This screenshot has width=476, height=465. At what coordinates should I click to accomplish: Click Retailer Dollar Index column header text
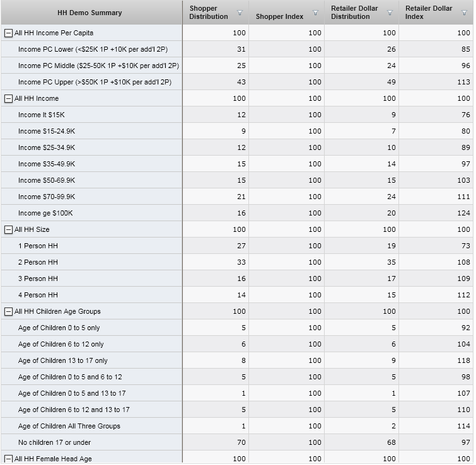coord(429,13)
